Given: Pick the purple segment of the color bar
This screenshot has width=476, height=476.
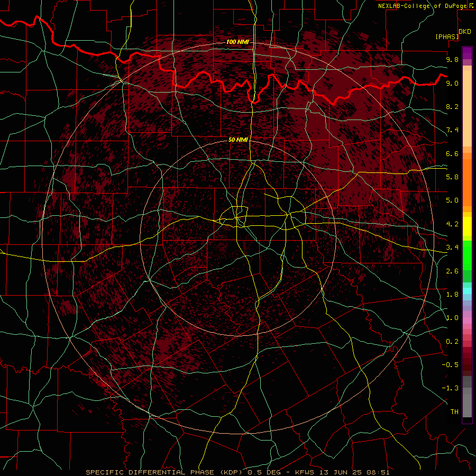Looking at the screenshot, I should point(467,53).
